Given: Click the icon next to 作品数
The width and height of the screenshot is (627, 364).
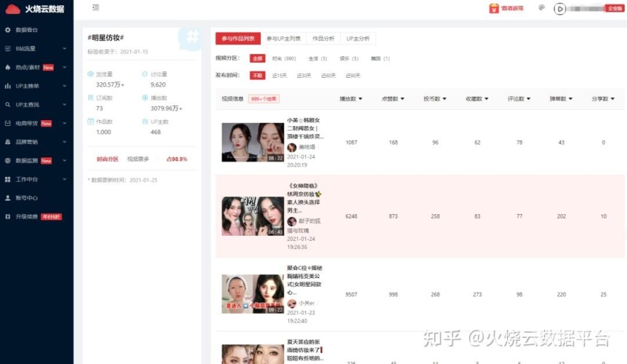Looking at the screenshot, I should pyautogui.click(x=91, y=122).
